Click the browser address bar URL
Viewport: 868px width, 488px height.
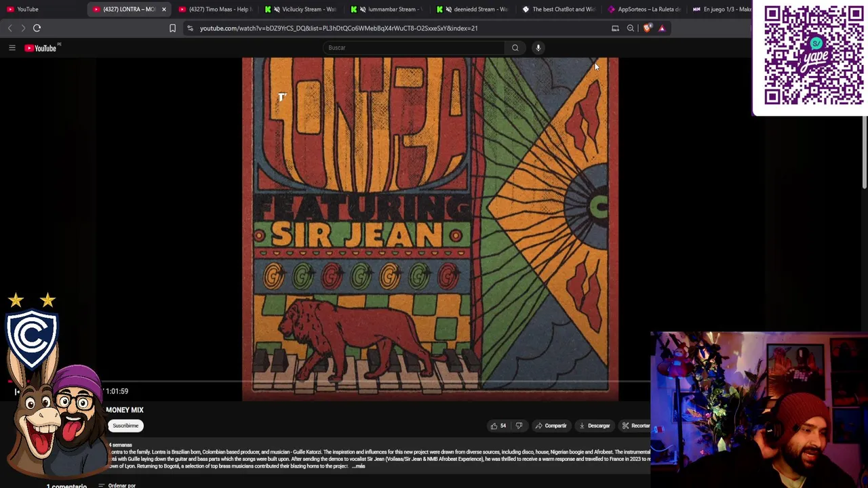click(x=338, y=28)
